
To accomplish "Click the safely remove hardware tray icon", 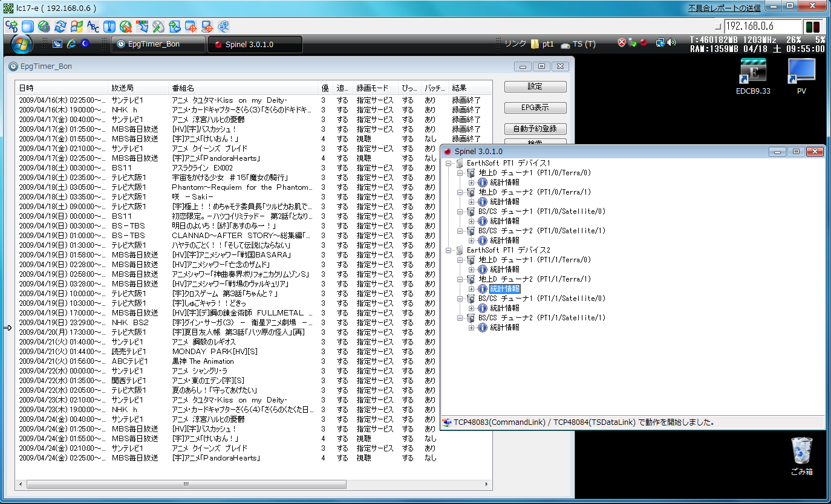I will tap(632, 43).
